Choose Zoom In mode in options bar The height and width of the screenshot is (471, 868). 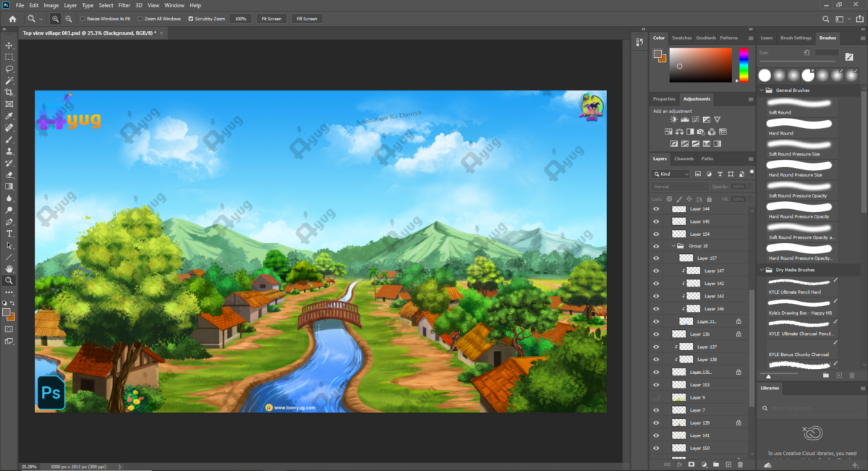click(56, 18)
